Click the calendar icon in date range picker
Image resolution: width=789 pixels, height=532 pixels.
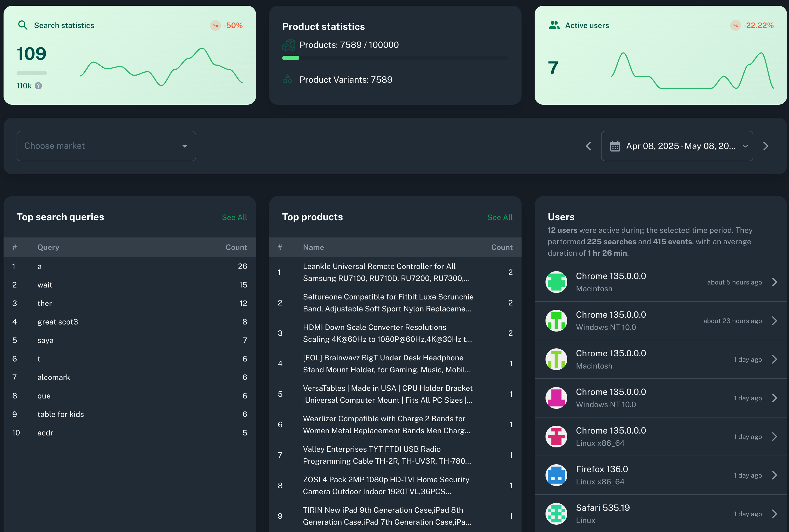click(615, 146)
